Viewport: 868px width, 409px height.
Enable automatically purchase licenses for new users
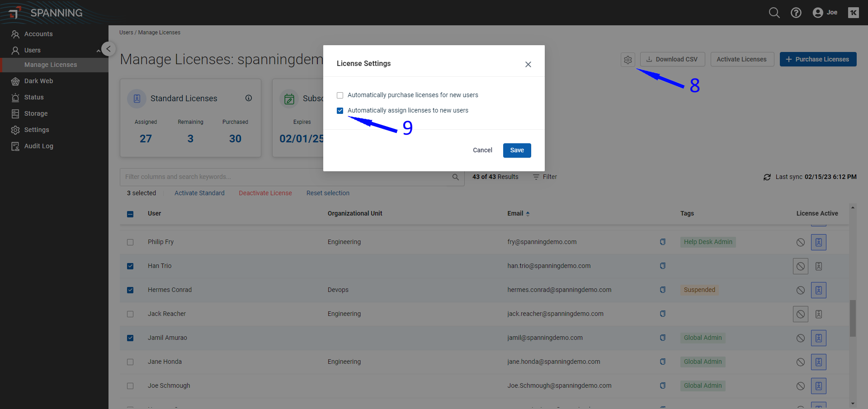tap(340, 95)
